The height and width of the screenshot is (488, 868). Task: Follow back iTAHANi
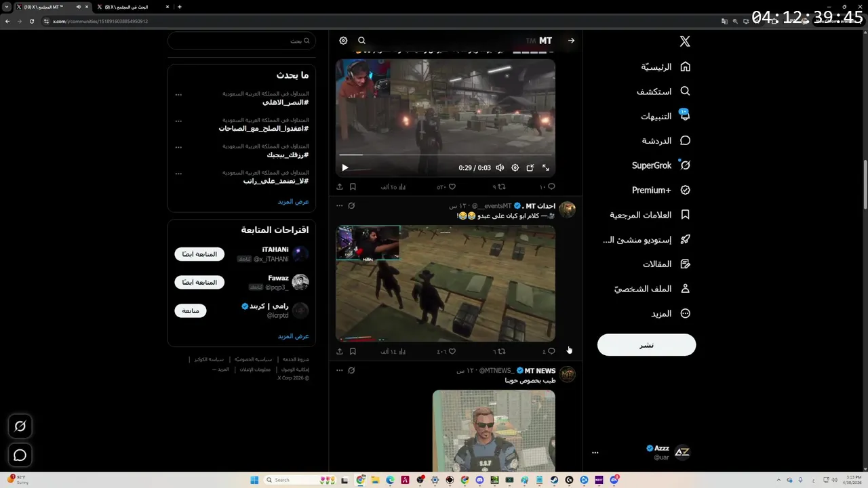click(x=199, y=254)
